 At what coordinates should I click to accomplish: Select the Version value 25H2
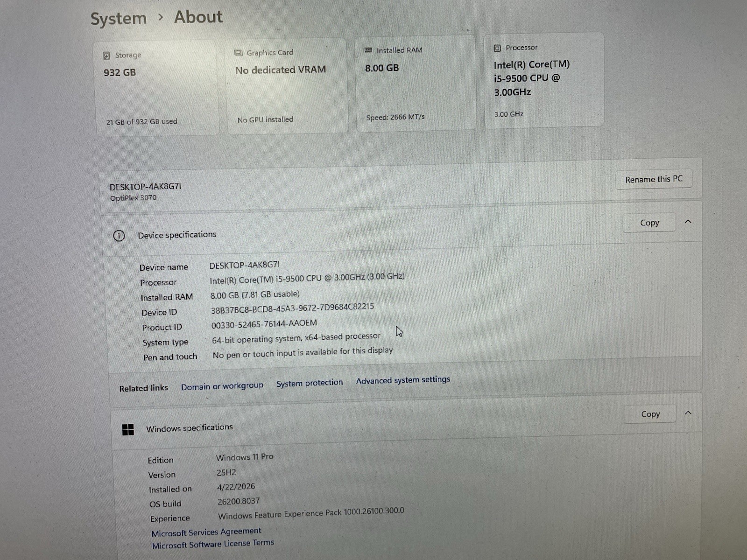226,473
